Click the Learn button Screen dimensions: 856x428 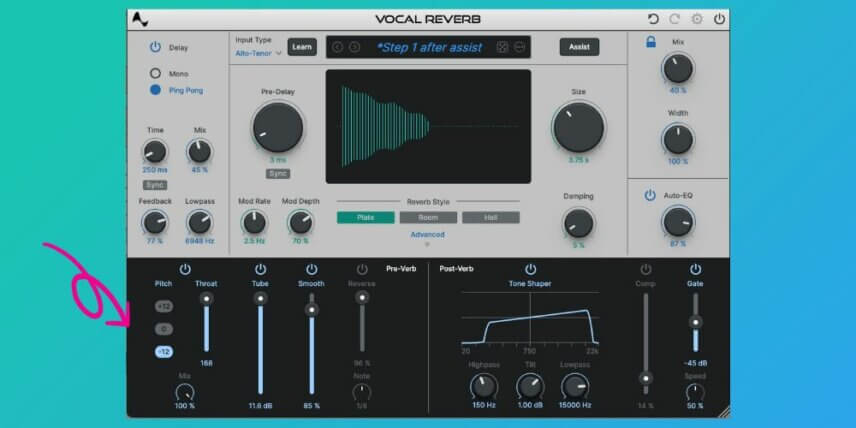coord(302,47)
